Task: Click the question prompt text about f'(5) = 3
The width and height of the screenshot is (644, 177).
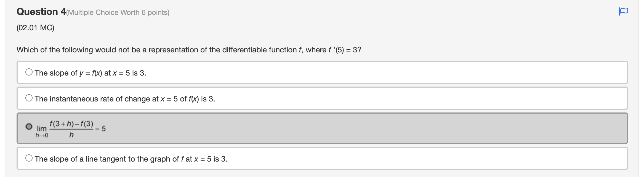Action: 188,50
